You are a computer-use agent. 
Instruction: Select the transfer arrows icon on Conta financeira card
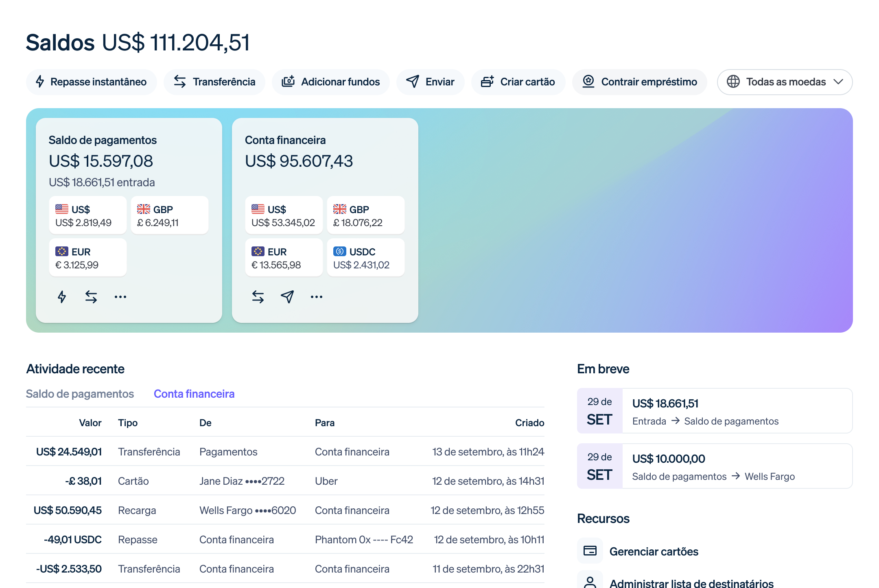click(258, 296)
